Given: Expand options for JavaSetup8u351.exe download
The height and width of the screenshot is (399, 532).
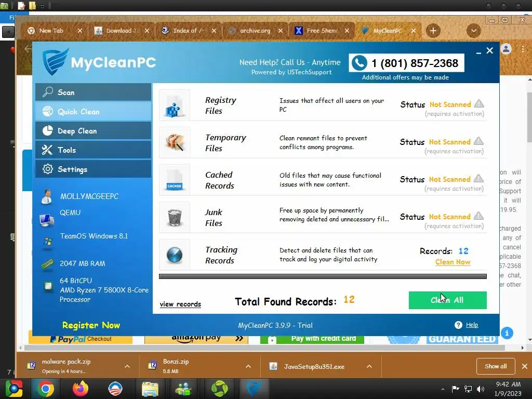Looking at the screenshot, I should pyautogui.click(x=369, y=366).
